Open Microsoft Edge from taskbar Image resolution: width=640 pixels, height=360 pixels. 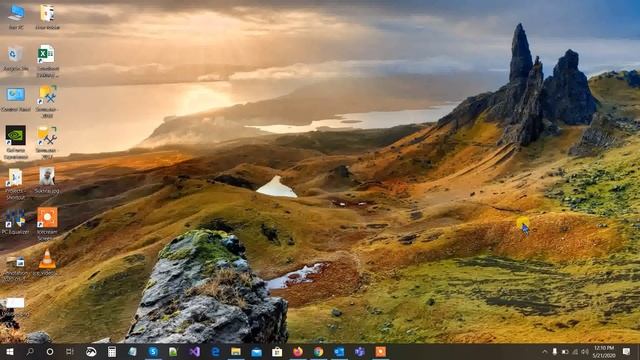pos(215,351)
